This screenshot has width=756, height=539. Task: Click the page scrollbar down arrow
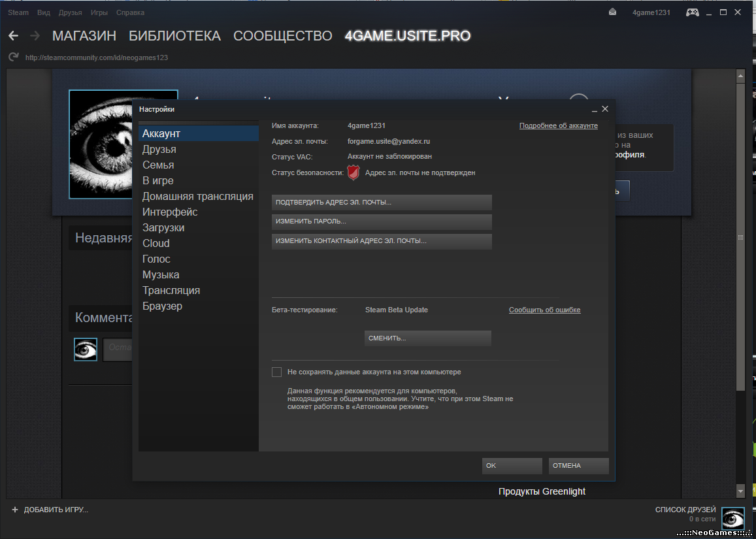[741, 491]
